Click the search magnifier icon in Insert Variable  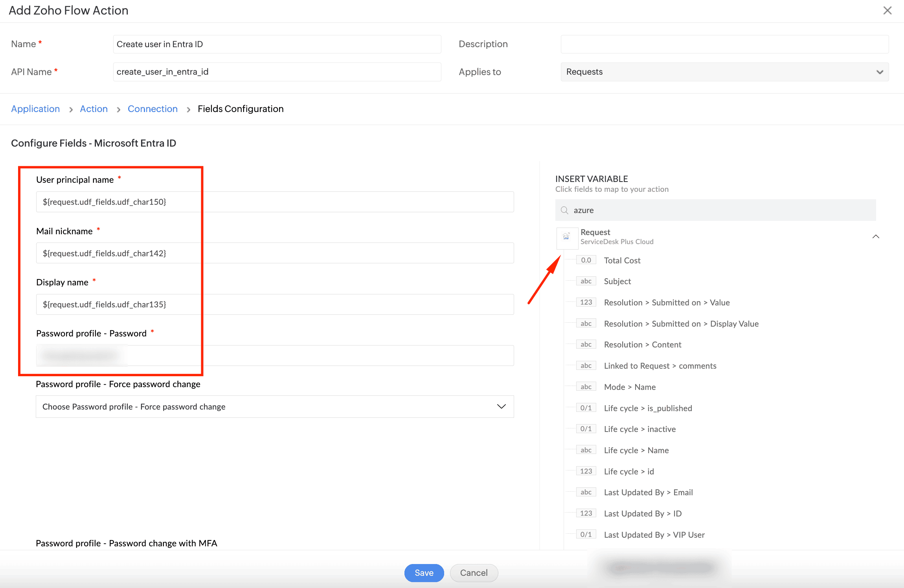(x=564, y=210)
